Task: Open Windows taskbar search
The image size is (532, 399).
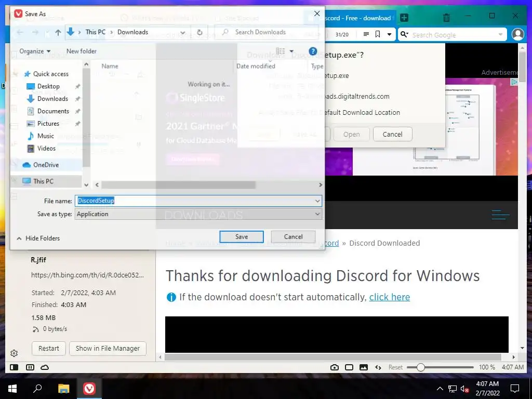Action: pos(37,389)
